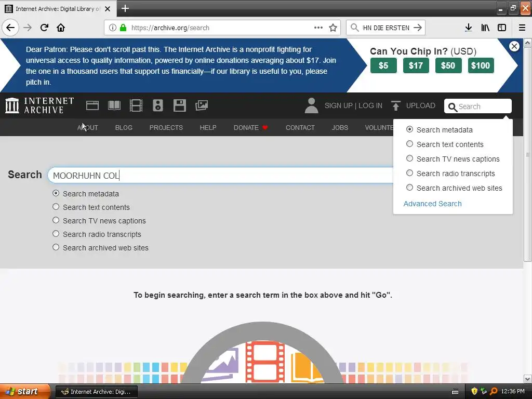Open the Software floppy disk icon
The width and height of the screenshot is (532, 399).
179,105
